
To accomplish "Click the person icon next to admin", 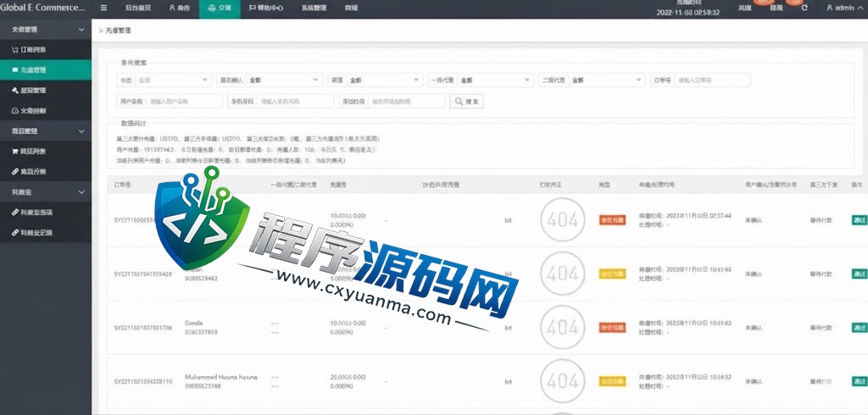I will (x=829, y=8).
